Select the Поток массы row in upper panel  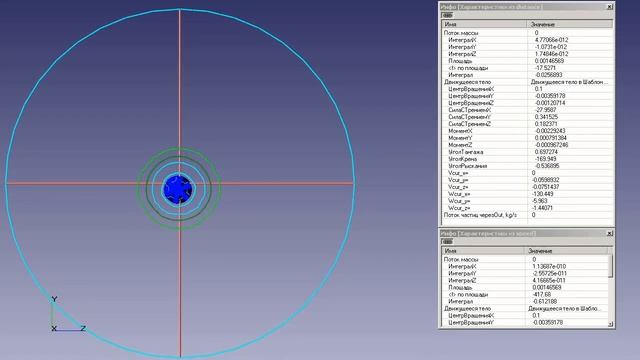coord(527,33)
